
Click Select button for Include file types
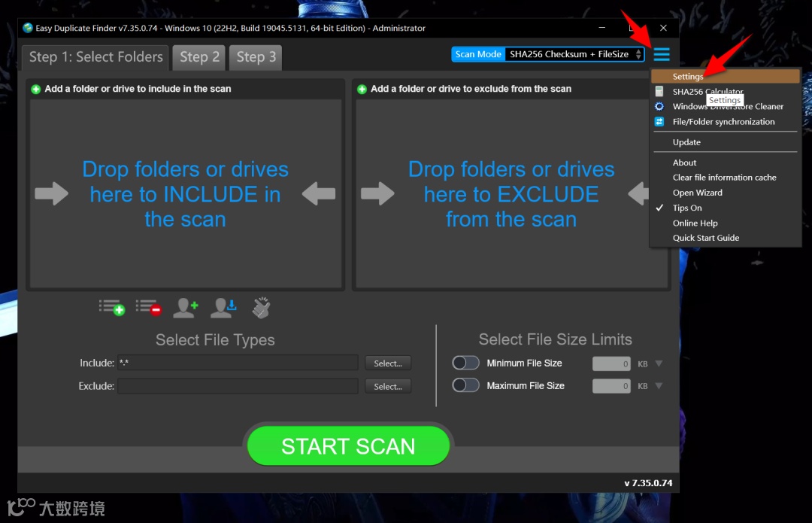(388, 363)
